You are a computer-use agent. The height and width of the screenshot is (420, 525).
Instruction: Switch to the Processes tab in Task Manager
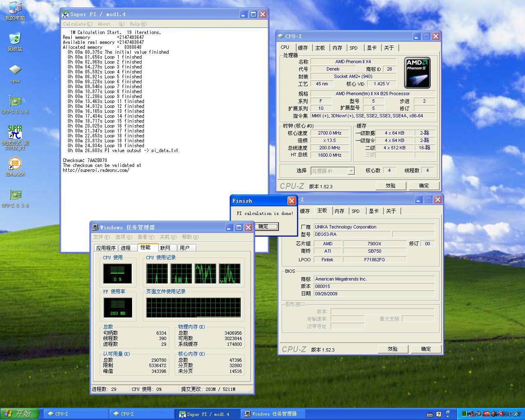click(126, 248)
